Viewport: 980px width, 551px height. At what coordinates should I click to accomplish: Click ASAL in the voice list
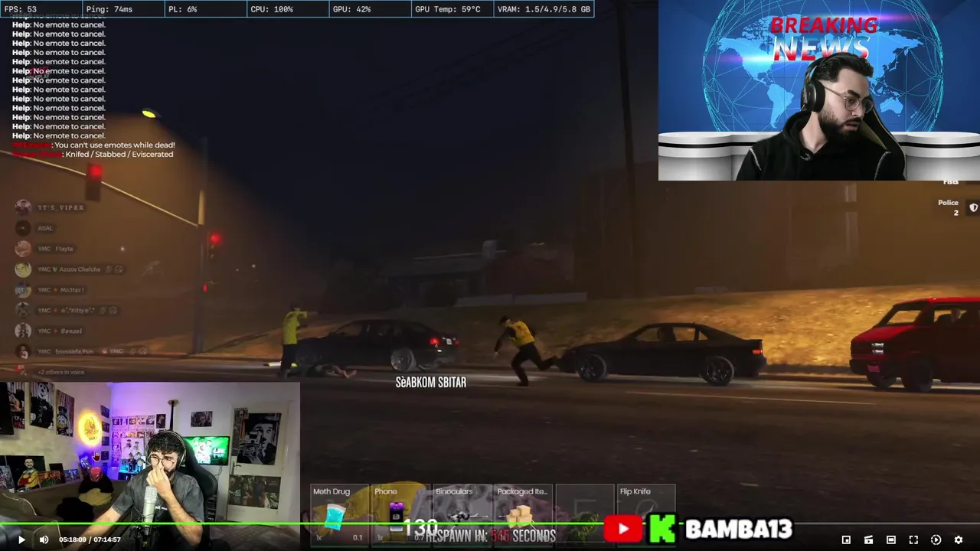click(45, 228)
